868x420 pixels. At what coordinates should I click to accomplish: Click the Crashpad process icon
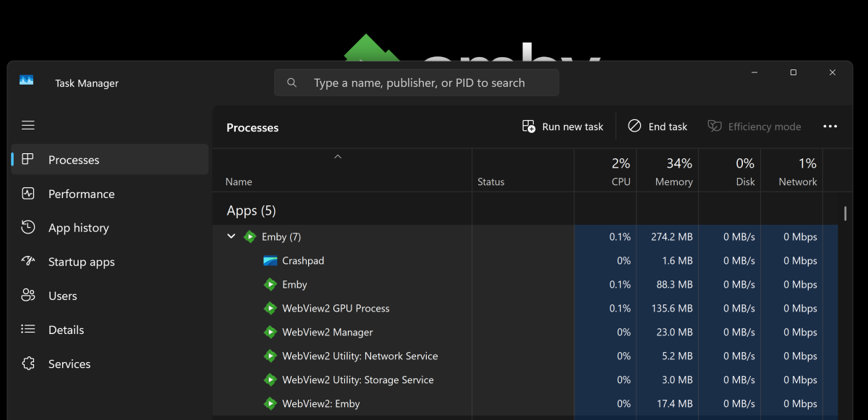tap(270, 261)
